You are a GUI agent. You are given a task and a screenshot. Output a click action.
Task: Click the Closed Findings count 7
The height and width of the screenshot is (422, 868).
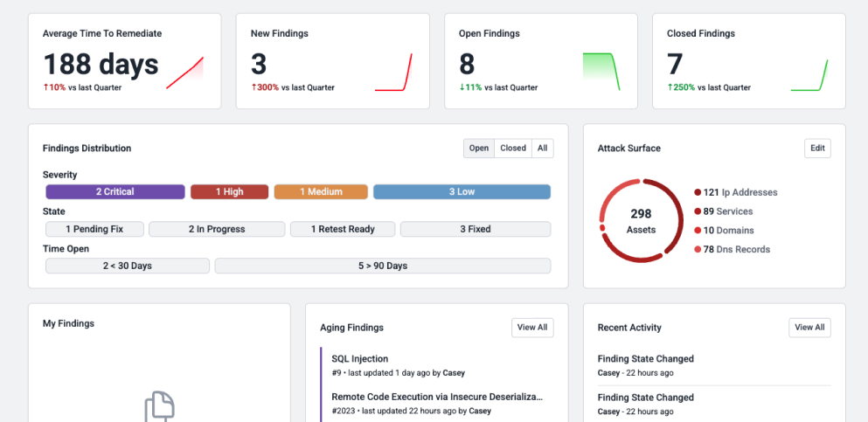(676, 64)
